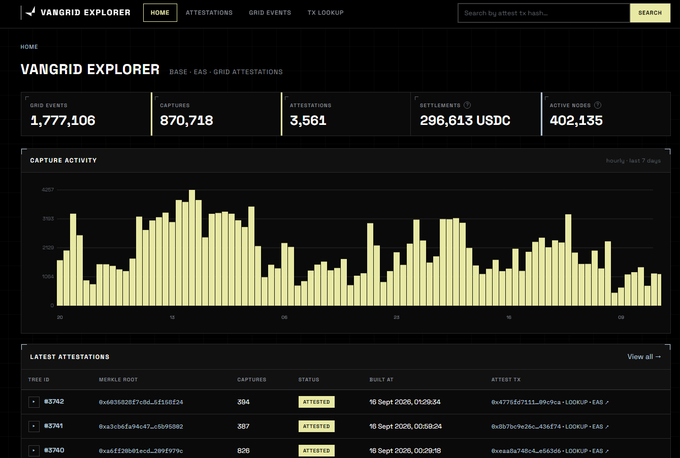680x458 pixels.
Task: Click the Tree ID column header
Action: coord(39,379)
